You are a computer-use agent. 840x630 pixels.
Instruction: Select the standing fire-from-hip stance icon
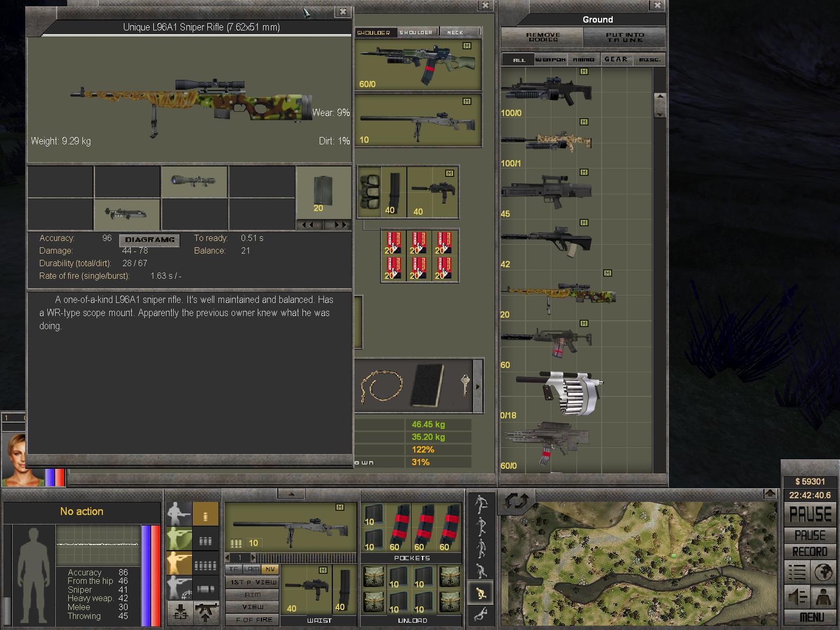(x=179, y=514)
